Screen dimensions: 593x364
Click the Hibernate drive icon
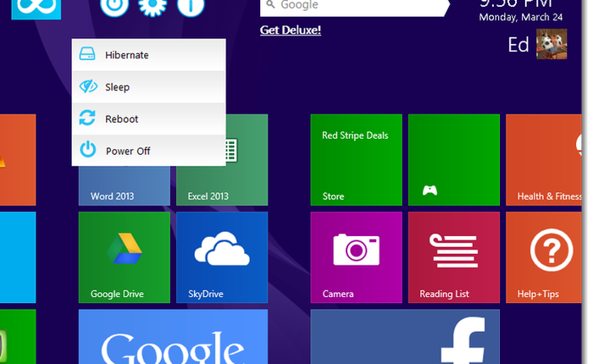[x=87, y=54]
